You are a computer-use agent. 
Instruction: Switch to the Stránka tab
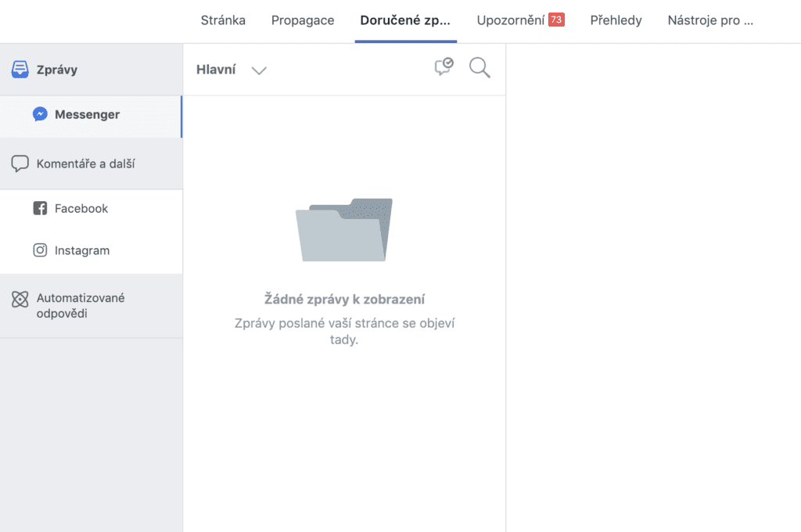coord(223,20)
